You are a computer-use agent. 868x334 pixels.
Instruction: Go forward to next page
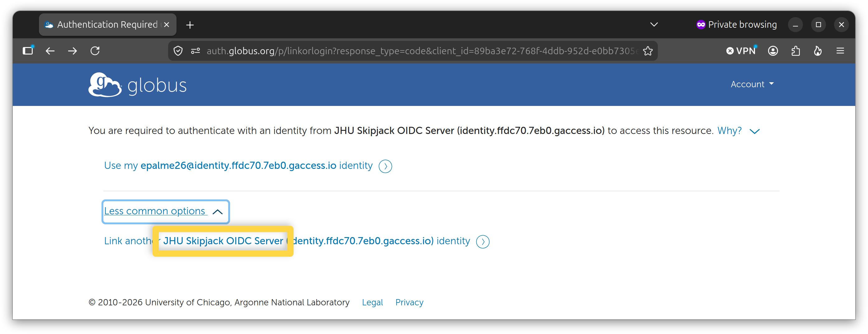click(73, 51)
